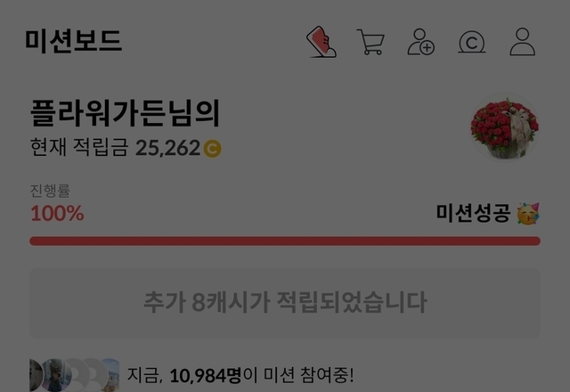Click the red mission progress bar

(x=285, y=241)
